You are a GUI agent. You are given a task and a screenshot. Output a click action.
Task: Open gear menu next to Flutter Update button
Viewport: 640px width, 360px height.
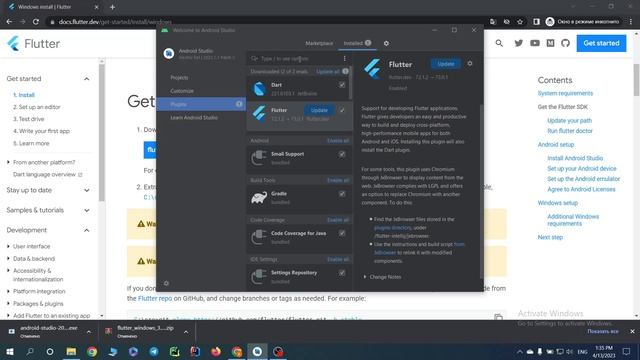tap(470, 64)
